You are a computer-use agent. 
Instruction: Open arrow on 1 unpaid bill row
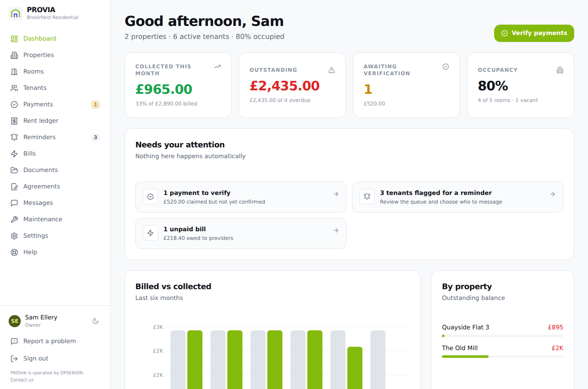(x=336, y=231)
